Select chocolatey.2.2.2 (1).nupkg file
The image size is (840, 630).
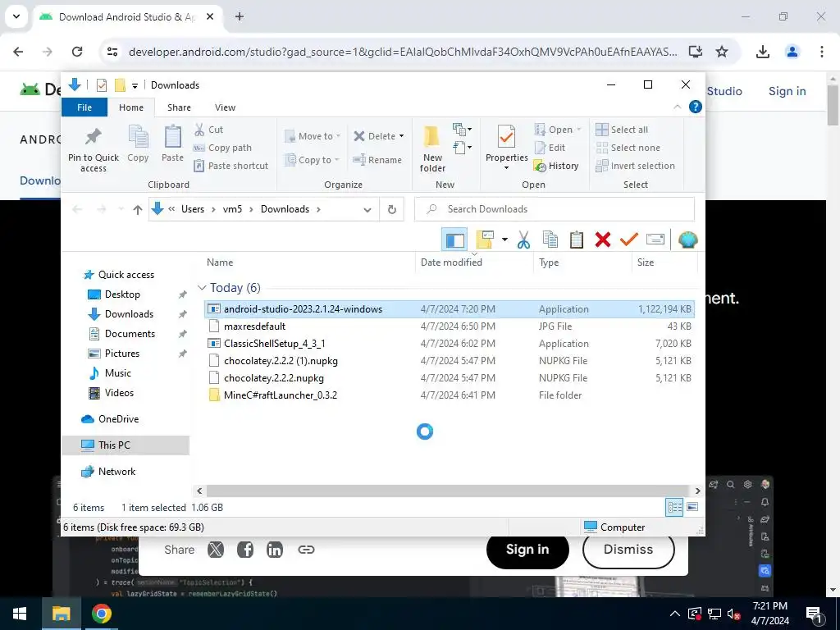449,361
